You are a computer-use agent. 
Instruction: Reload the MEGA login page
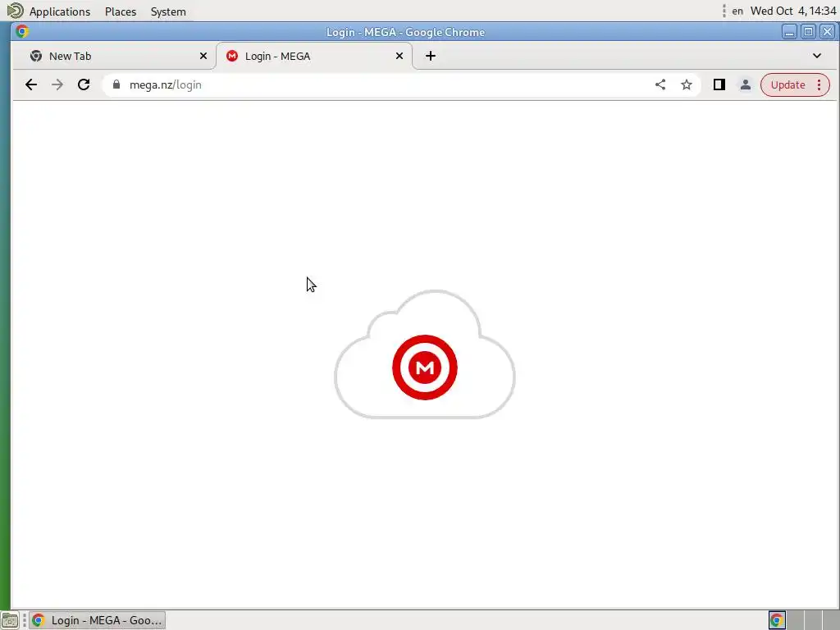click(84, 84)
